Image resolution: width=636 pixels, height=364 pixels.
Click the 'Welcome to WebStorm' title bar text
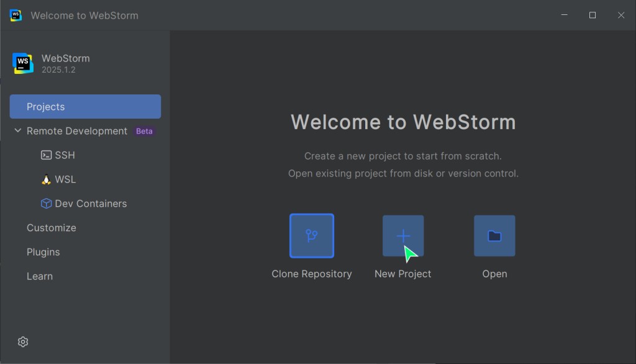click(84, 15)
